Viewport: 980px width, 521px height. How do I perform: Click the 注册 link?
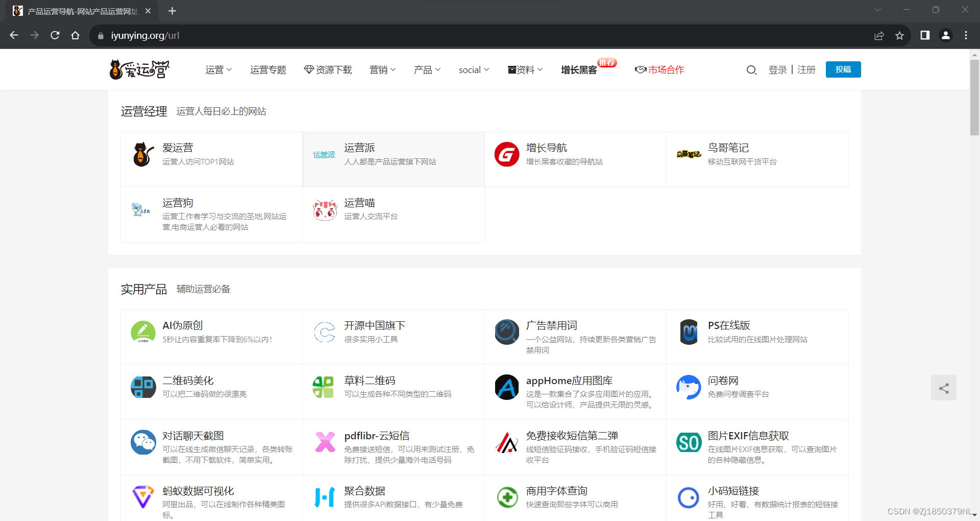tap(806, 70)
